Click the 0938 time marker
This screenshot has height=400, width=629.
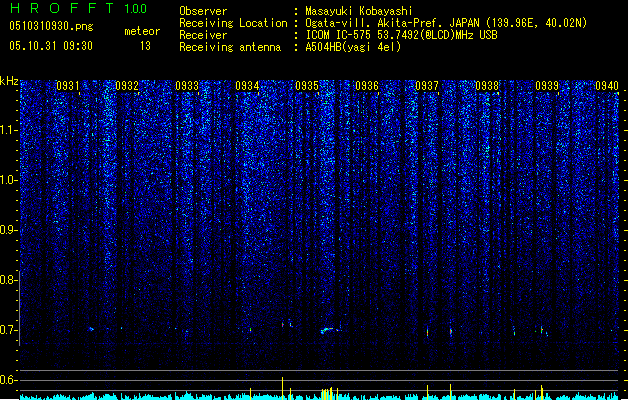pos(487,85)
